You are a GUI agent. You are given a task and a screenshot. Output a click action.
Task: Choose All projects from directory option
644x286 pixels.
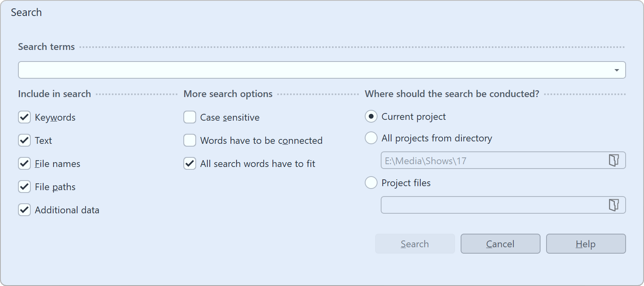(x=371, y=138)
